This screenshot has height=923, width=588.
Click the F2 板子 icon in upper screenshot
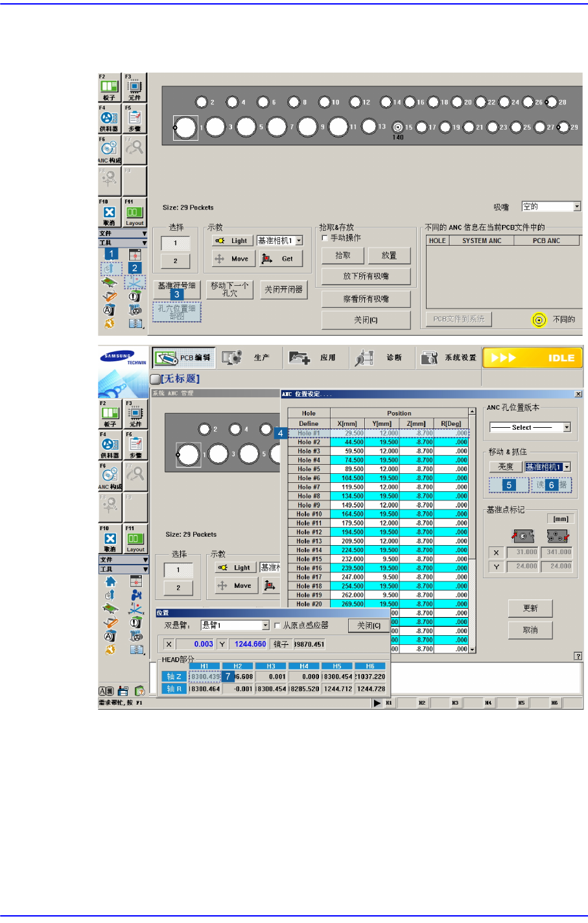click(x=110, y=88)
